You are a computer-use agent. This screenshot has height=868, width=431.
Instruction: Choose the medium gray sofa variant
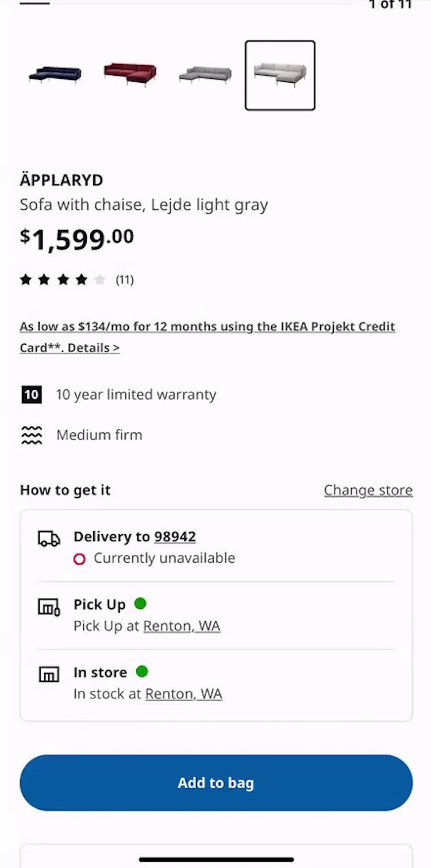[205, 75]
